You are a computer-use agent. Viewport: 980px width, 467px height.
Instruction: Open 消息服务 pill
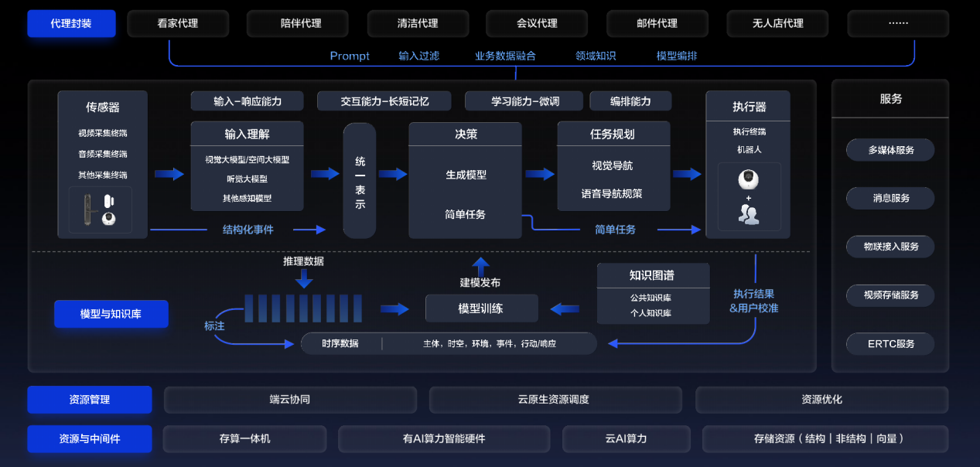[x=890, y=198]
